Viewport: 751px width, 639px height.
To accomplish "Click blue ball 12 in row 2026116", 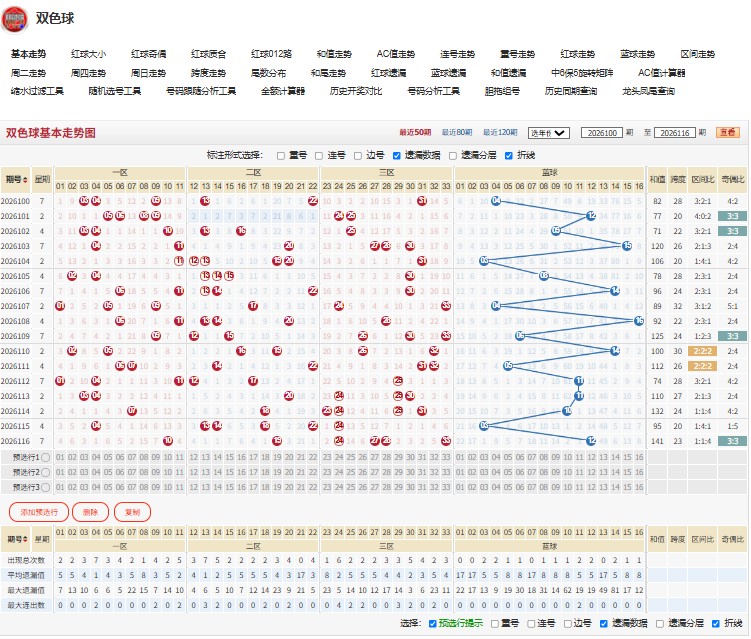I will tap(591, 441).
